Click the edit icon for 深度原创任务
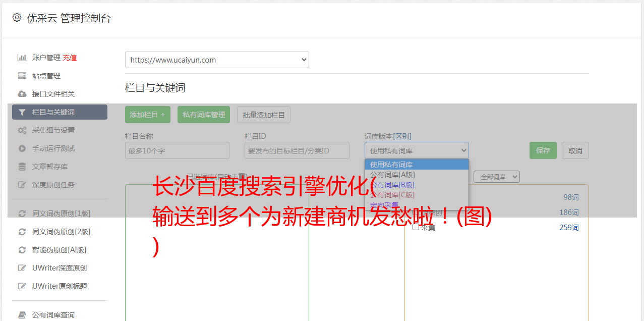Image resolution: width=644 pixels, height=321 pixels. pyautogui.click(x=22, y=185)
